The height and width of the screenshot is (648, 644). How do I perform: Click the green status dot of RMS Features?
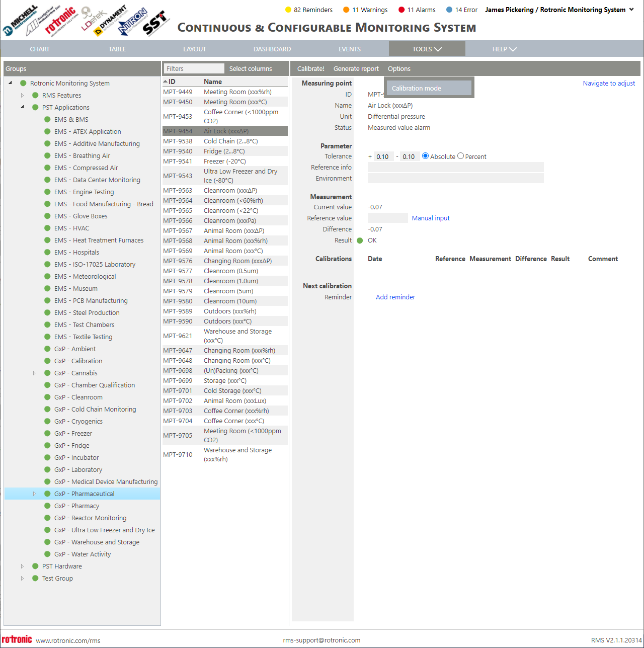click(x=35, y=95)
